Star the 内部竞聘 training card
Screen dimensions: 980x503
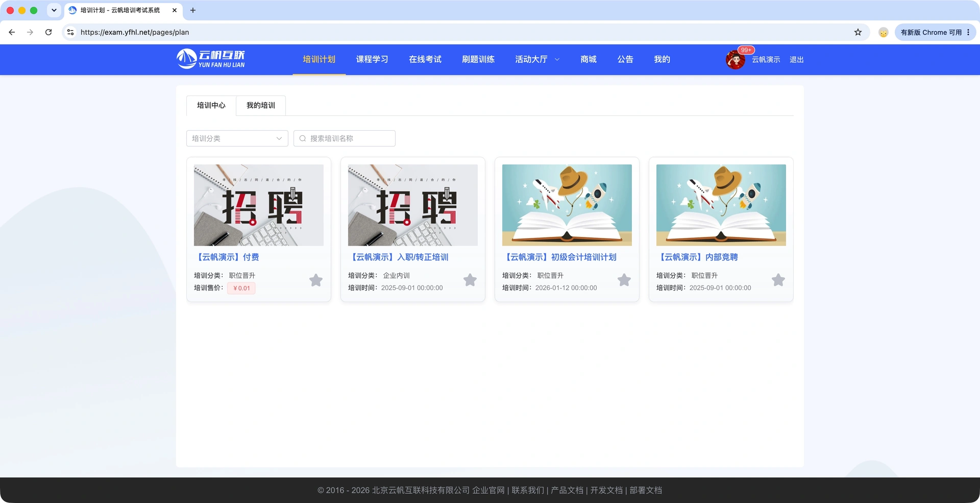pyautogui.click(x=778, y=280)
